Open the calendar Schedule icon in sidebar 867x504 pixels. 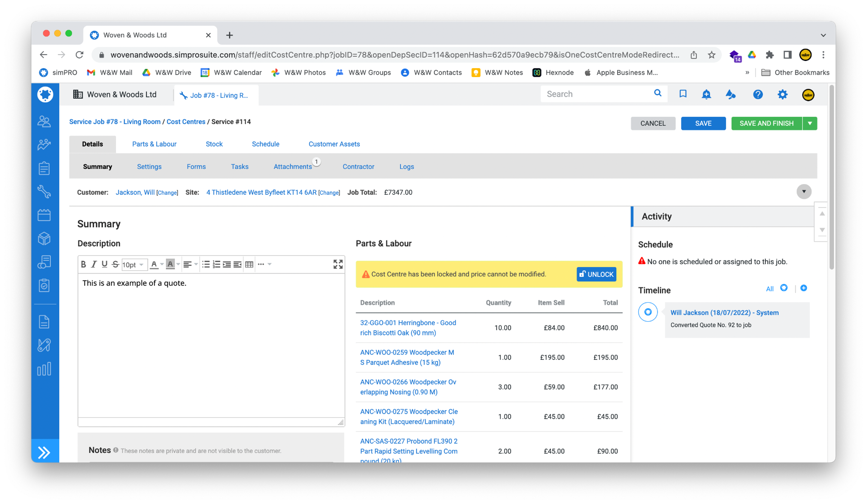click(x=44, y=215)
